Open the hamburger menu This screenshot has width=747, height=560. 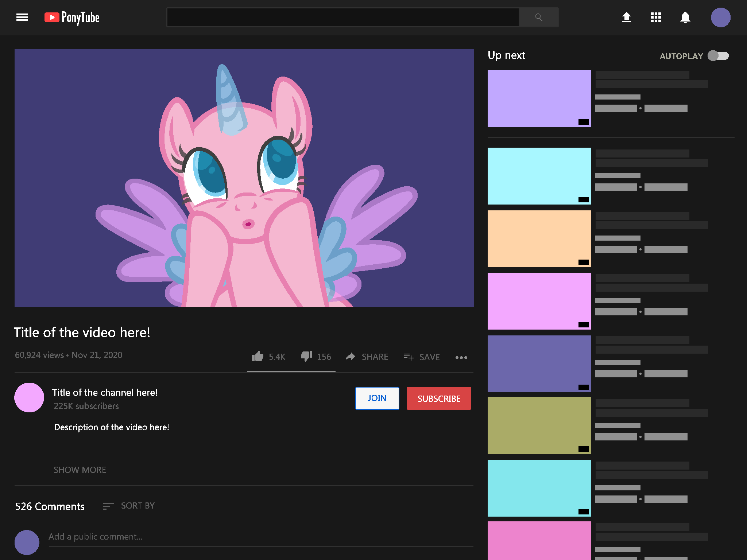coord(22,17)
